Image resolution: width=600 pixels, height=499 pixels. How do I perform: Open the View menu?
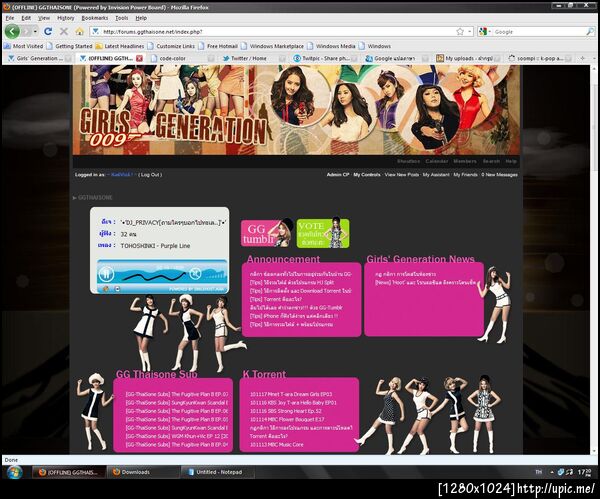click(44, 18)
